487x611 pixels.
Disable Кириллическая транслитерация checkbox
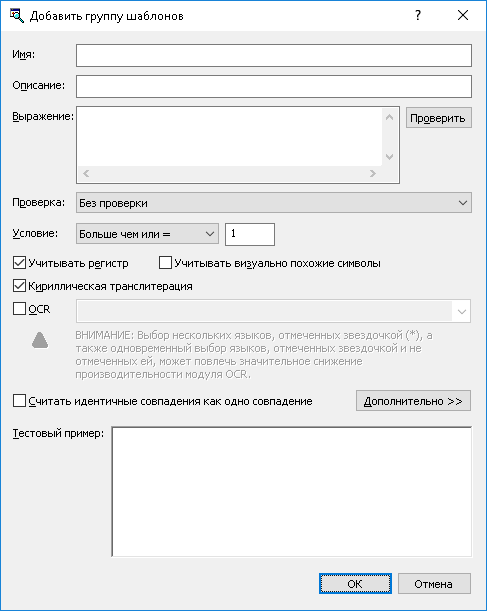[x=19, y=286]
